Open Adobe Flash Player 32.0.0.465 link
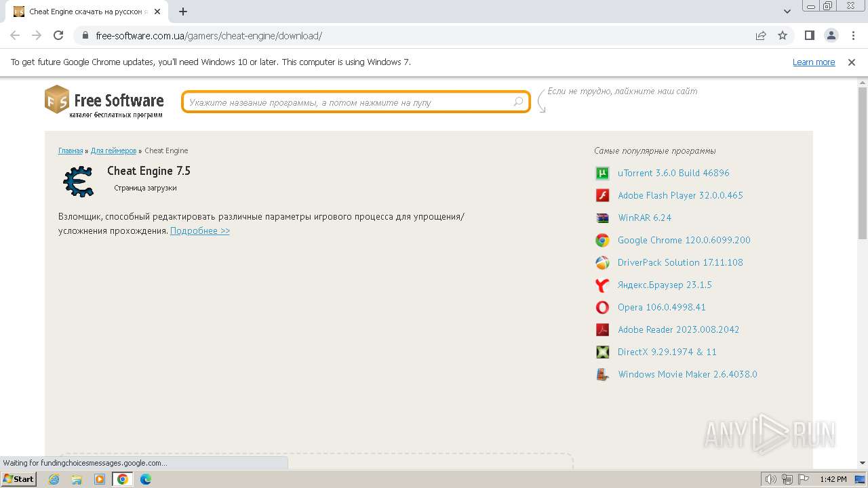 pyautogui.click(x=680, y=195)
